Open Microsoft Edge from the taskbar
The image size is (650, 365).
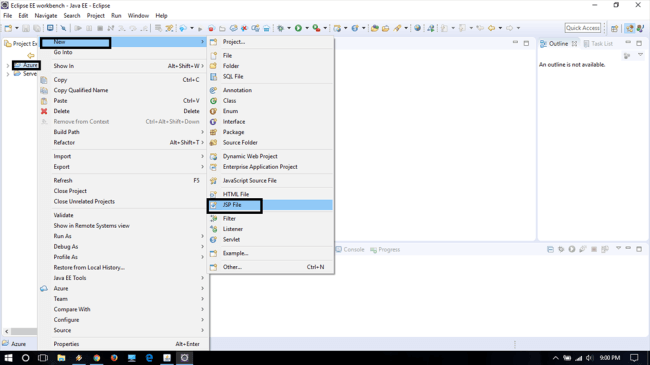[x=149, y=358]
